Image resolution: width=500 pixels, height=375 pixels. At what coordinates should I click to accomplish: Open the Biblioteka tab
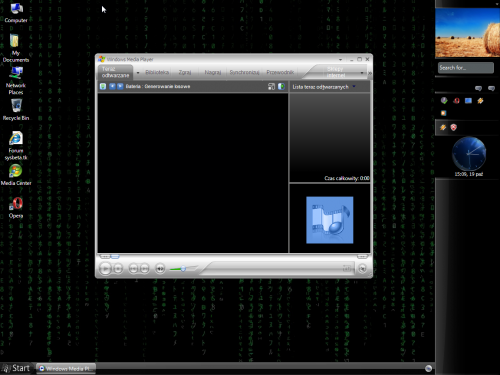click(157, 72)
